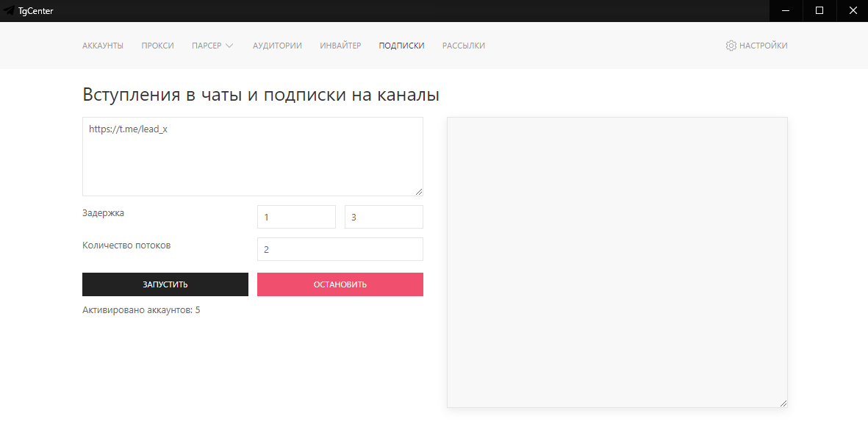Go to the Аудитории tab
Viewport: 868px width, 441px height.
pos(277,46)
